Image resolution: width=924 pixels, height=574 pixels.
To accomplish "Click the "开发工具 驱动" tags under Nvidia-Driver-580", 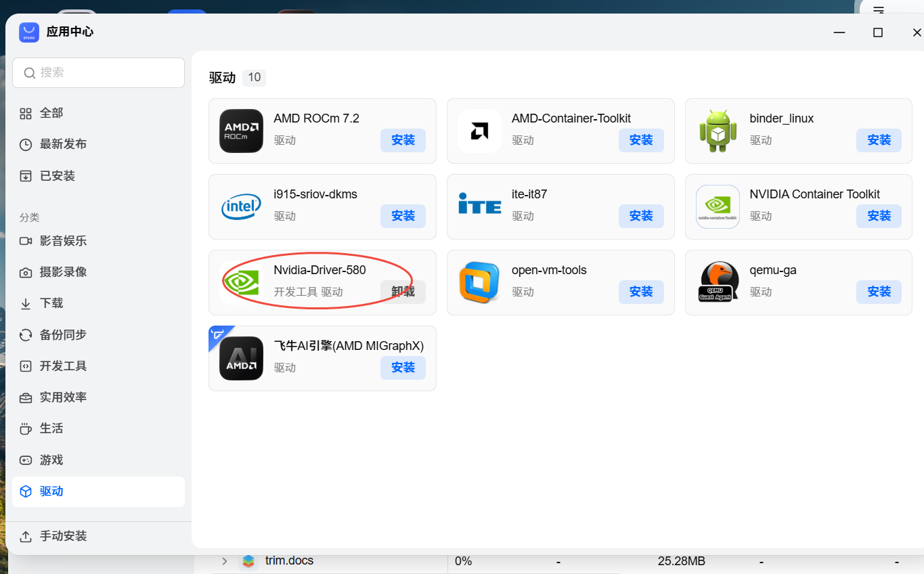I will 308,292.
